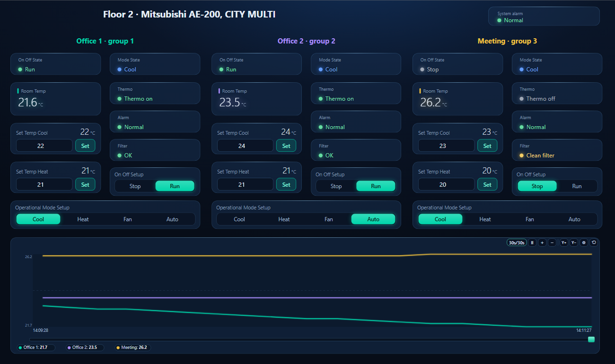Click the chart timeline scrollbar handle
This screenshot has height=364, width=615.
point(591,339)
